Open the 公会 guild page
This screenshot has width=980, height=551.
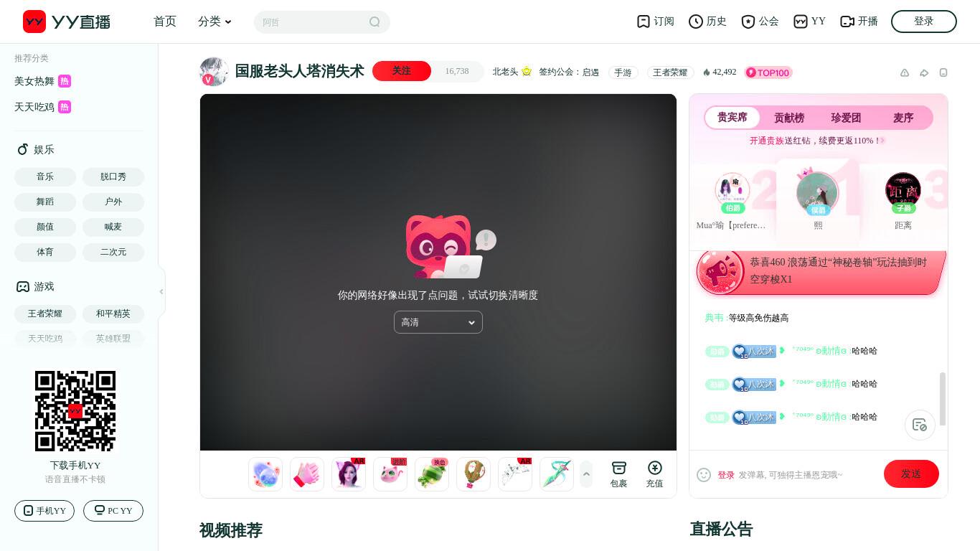tap(760, 22)
